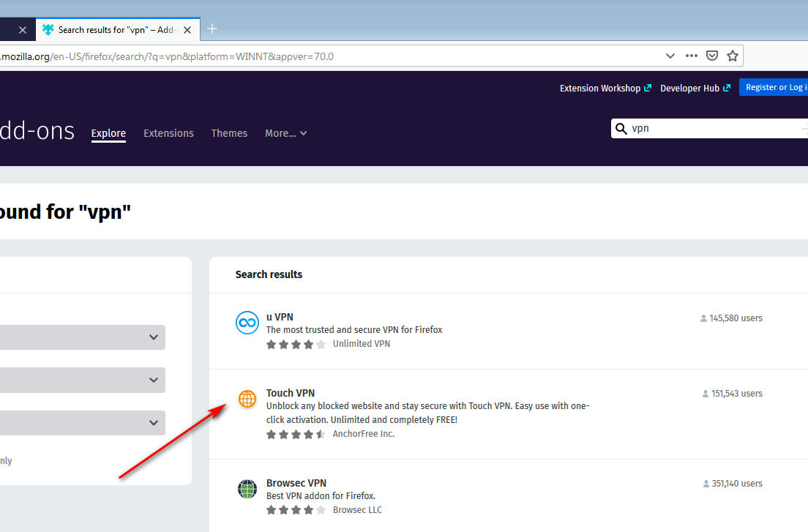Click the AnchorFree Inc. author text
The image size is (808, 532).
coord(363,434)
